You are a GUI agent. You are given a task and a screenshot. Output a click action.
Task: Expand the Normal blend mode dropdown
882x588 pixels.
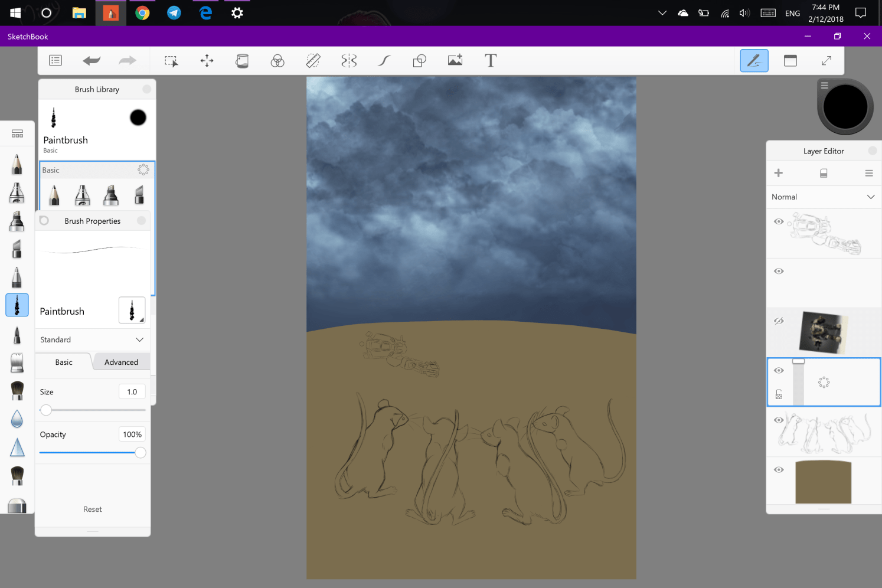[823, 197]
